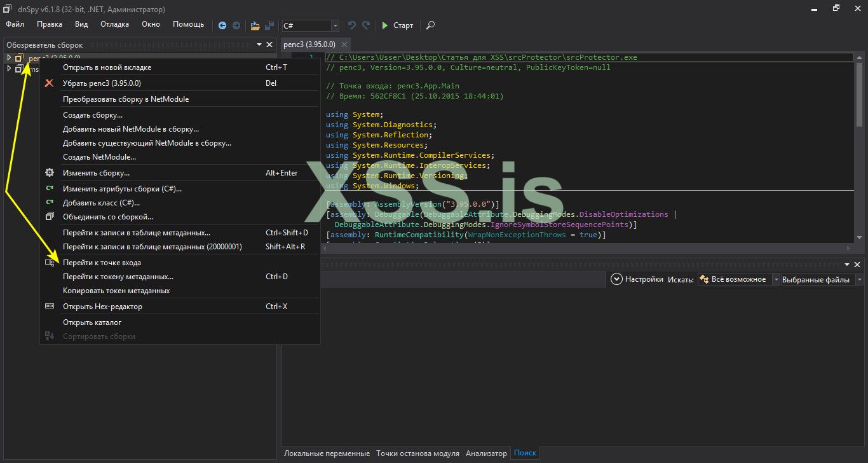Click the navigate back arrow icon

pos(222,25)
